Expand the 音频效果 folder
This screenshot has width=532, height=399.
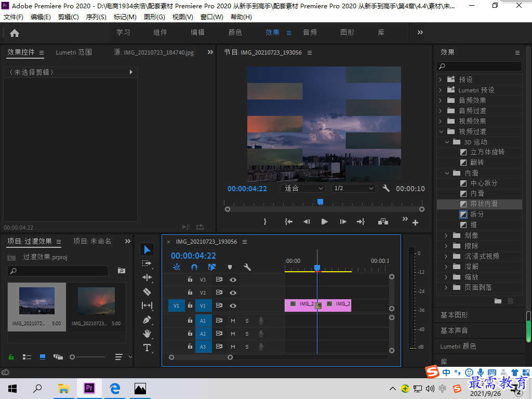pyautogui.click(x=441, y=100)
